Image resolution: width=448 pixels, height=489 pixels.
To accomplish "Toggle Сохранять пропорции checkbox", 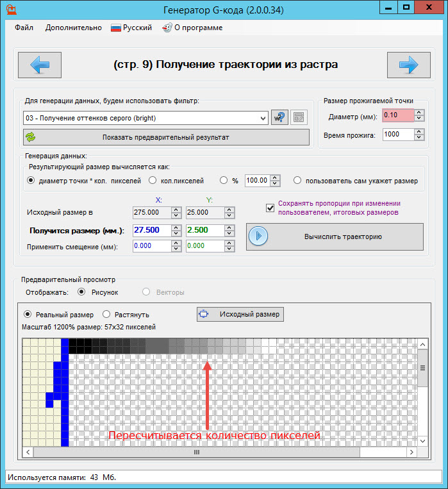I will point(270,208).
